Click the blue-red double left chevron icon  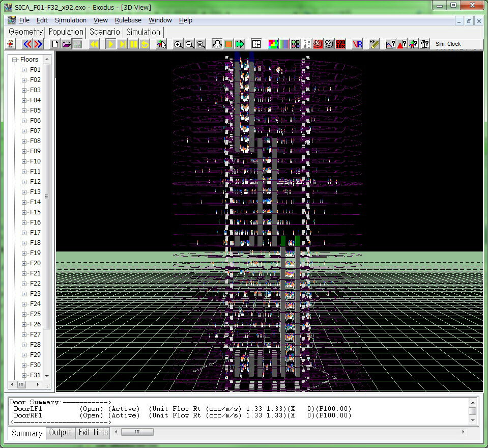(x=27, y=44)
